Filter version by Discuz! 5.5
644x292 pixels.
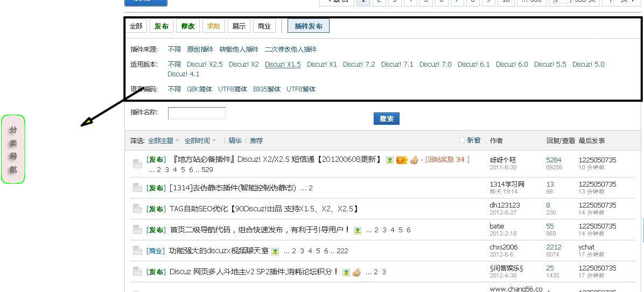click(550, 65)
